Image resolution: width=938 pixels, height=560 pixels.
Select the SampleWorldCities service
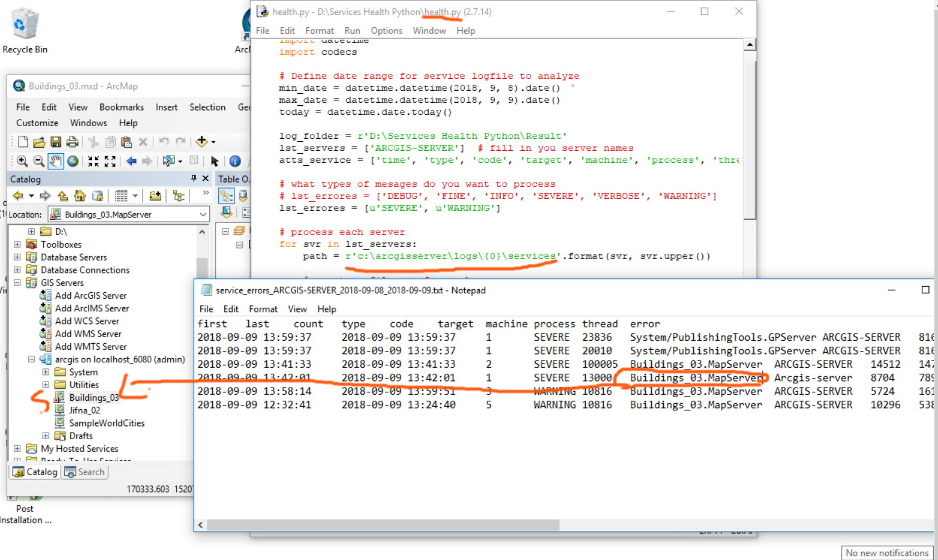click(107, 423)
